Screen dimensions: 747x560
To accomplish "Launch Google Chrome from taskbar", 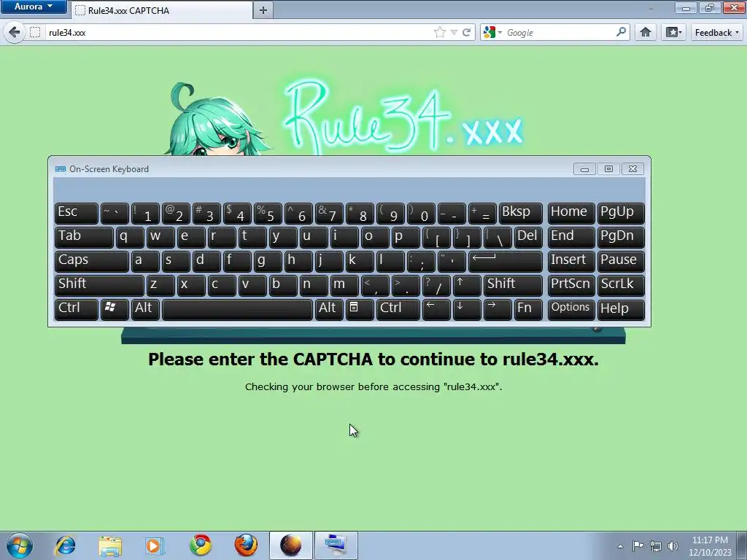I will pyautogui.click(x=201, y=545).
